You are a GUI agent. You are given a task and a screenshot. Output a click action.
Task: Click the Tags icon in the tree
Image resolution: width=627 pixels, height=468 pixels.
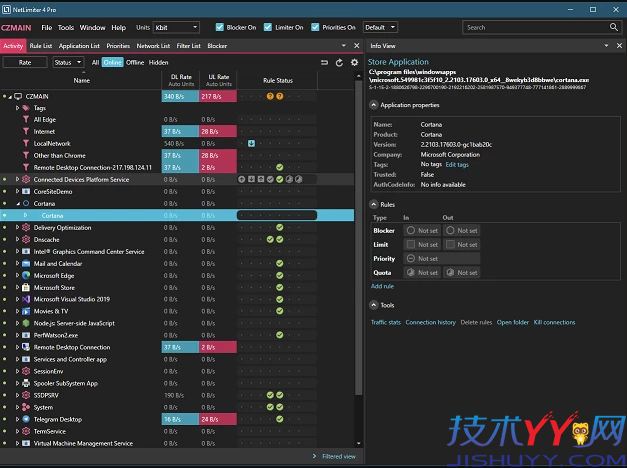[26, 108]
